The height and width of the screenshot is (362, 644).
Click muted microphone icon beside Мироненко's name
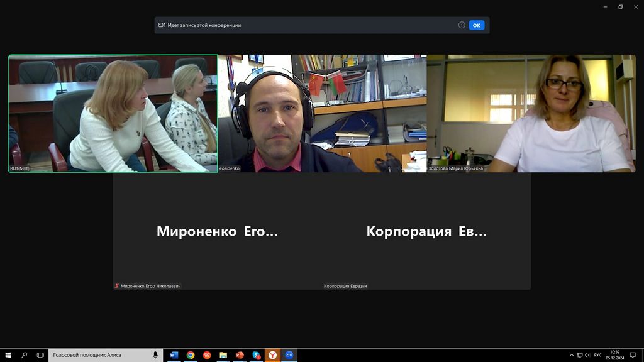click(x=117, y=286)
